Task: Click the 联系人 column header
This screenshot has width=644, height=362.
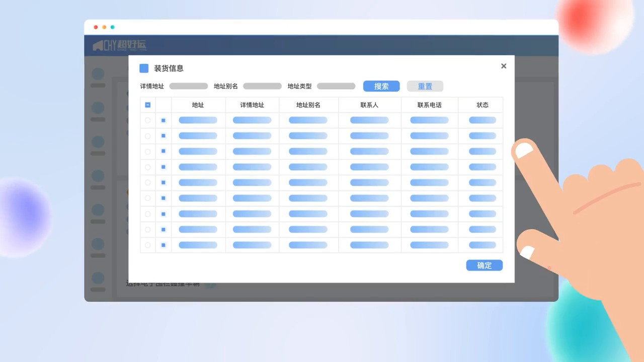Action: [369, 105]
